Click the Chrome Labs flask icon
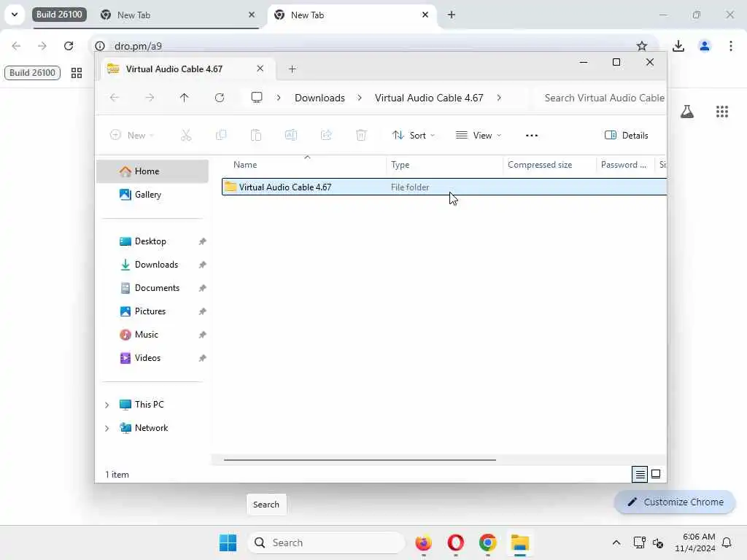 click(687, 112)
